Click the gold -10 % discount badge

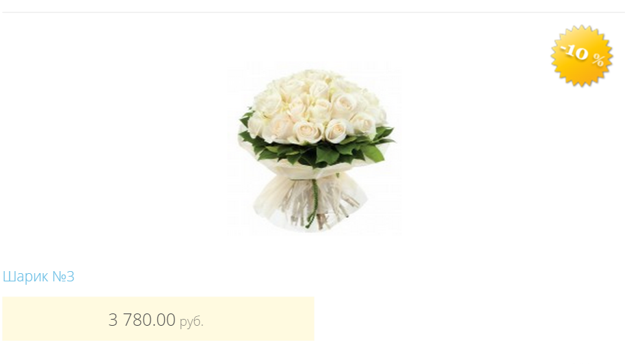581,55
